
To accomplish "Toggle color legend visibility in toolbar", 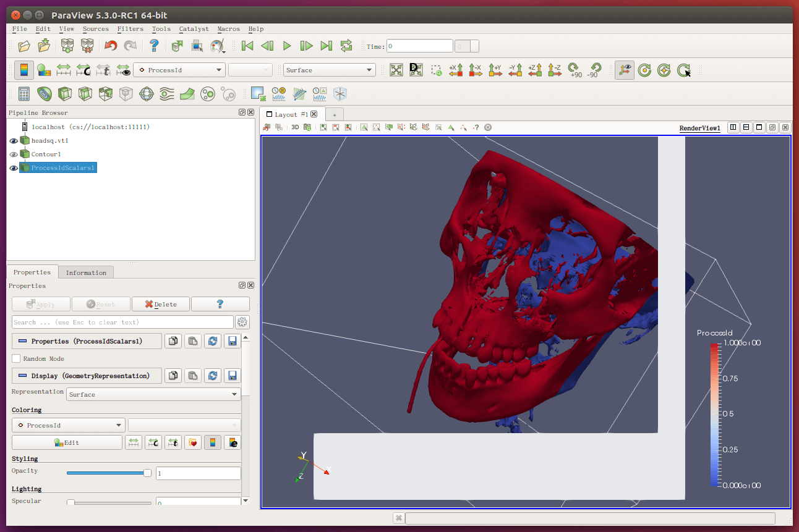I will (x=24, y=70).
